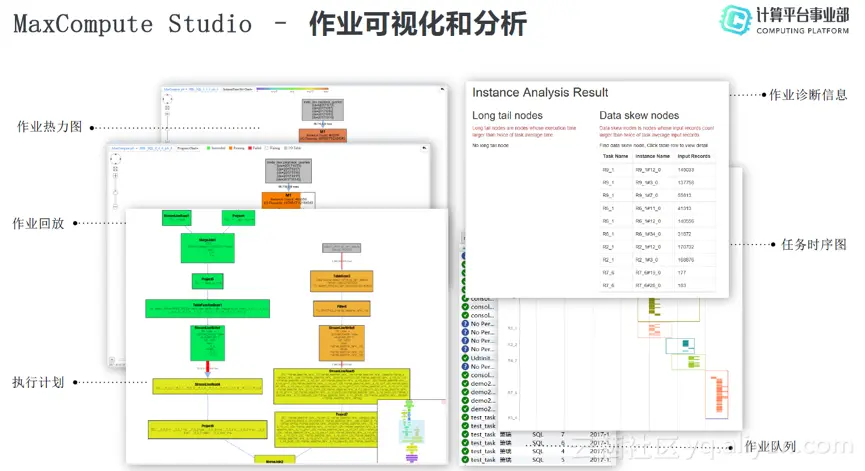Click green check icon beside the Udtinit job

point(465,358)
